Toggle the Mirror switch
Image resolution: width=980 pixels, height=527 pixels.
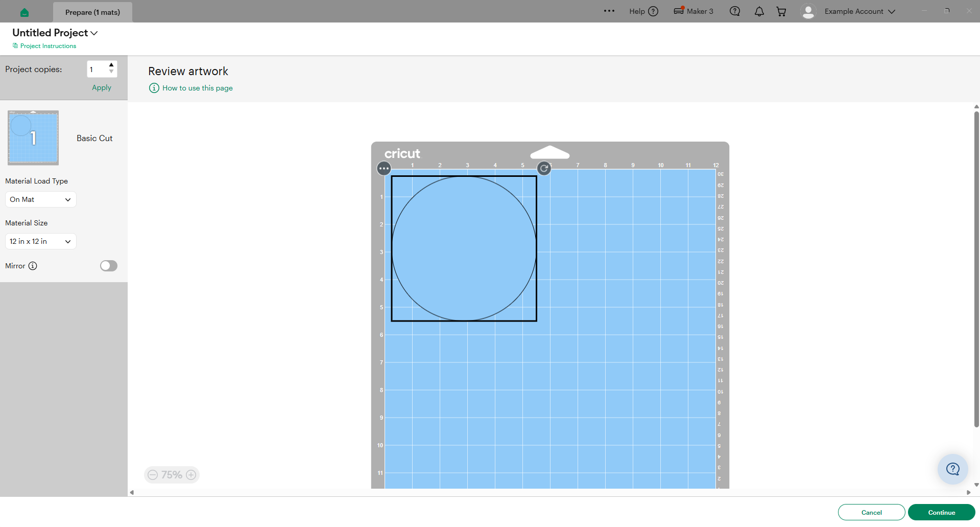point(109,266)
